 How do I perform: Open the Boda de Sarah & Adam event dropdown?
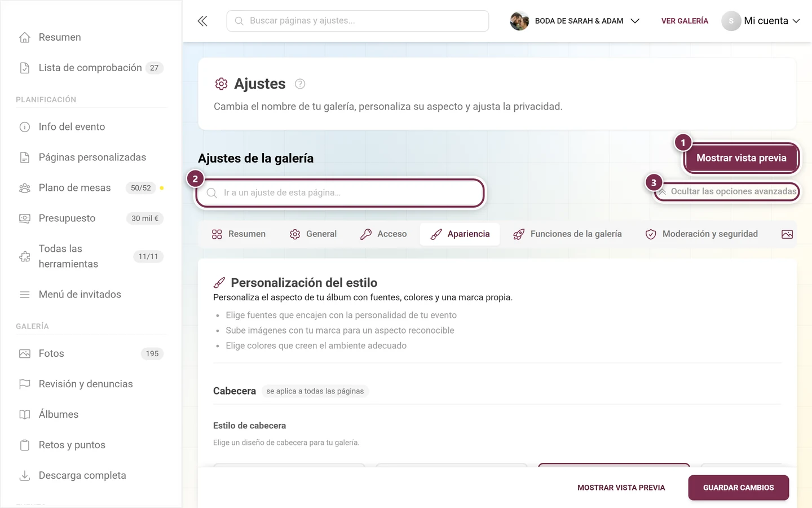[x=575, y=21]
